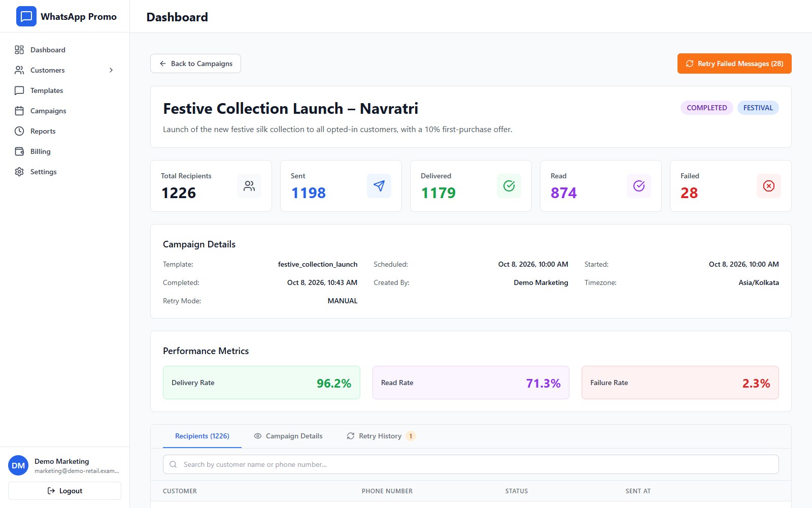Click the Demo Marketing profile name
Screen dimensions: 812x508
click(62, 461)
